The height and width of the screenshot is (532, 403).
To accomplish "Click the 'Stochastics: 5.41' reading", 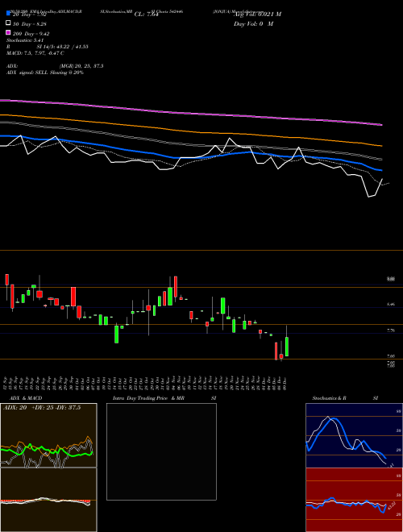I will (x=25, y=40).
